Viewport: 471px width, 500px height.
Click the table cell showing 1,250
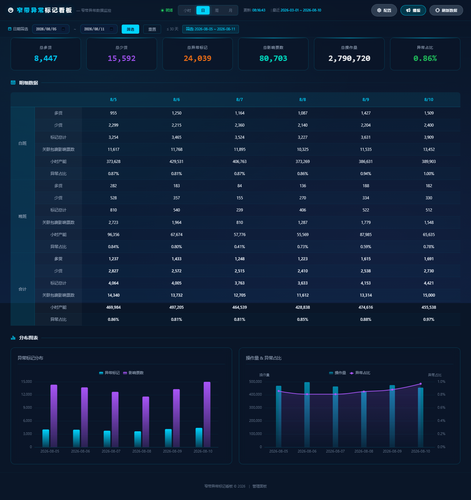coord(176,113)
